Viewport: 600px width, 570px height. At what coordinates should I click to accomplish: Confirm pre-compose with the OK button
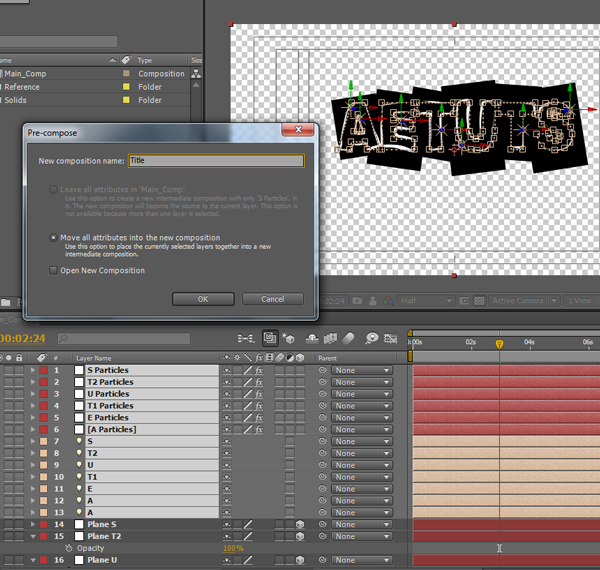203,299
